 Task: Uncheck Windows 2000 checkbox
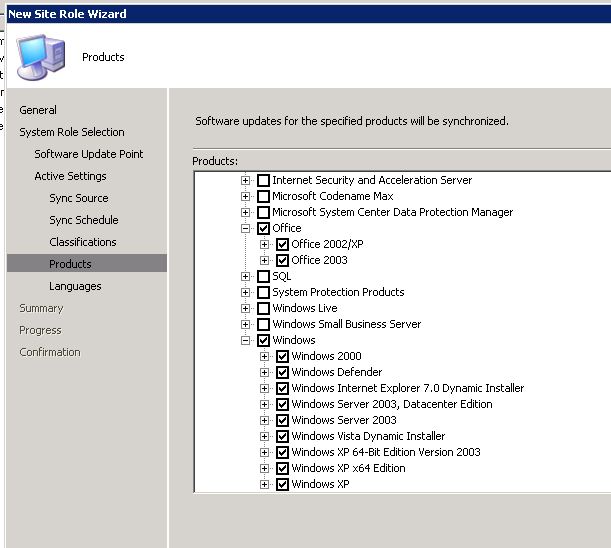[283, 356]
